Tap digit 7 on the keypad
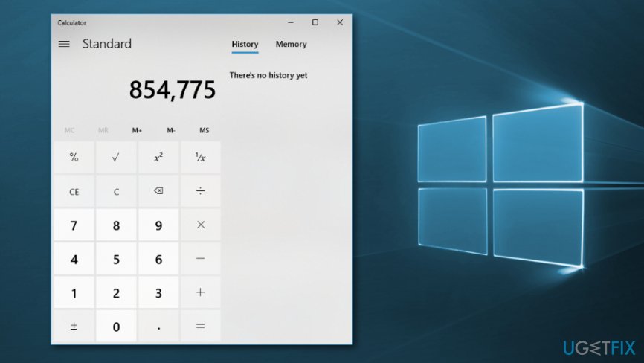 point(74,225)
